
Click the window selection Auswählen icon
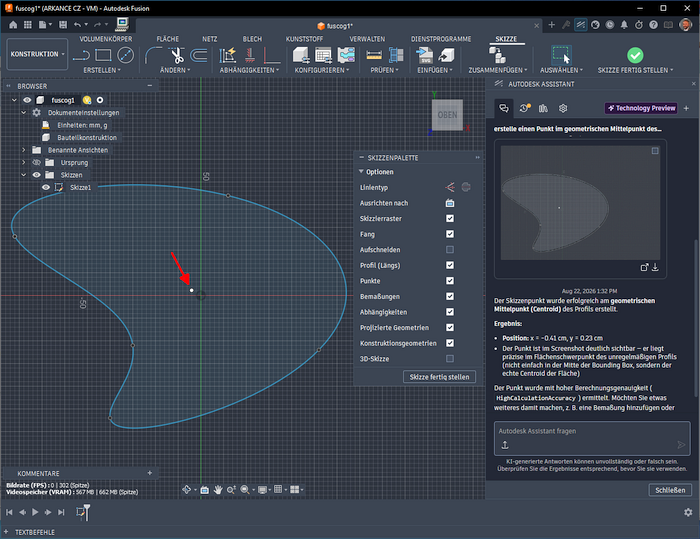pyautogui.click(x=561, y=55)
